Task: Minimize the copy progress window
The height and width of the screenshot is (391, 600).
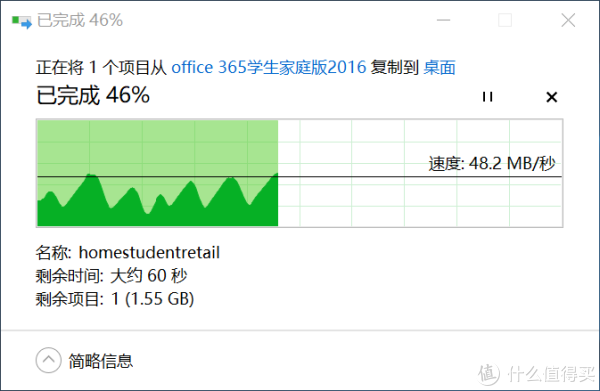Action: 443,20
